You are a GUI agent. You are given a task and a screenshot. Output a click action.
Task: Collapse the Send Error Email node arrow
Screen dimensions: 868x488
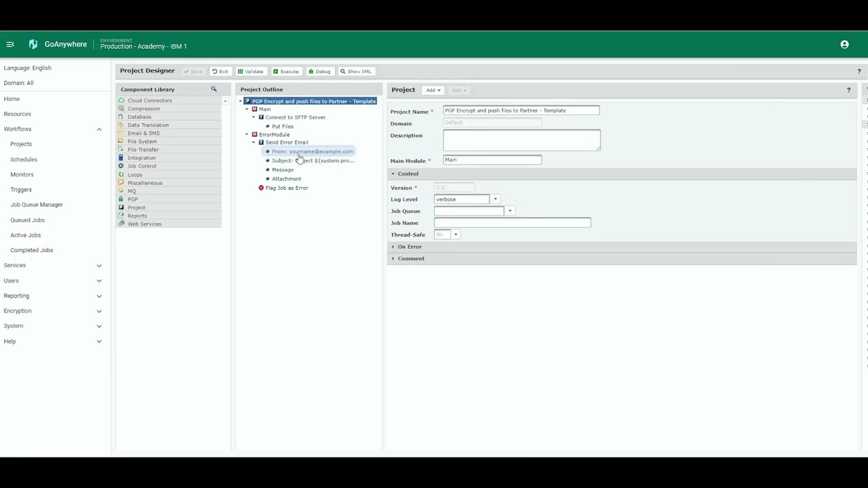pyautogui.click(x=254, y=142)
